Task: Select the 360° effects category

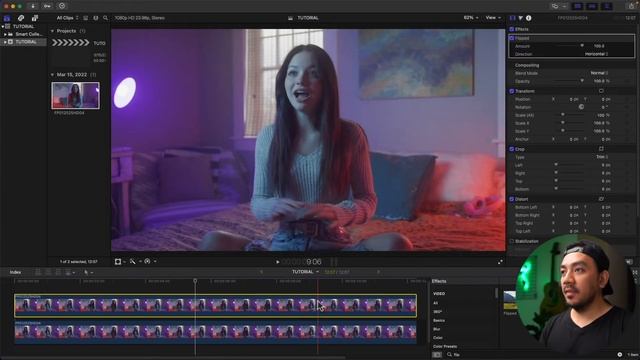Action: tap(438, 312)
